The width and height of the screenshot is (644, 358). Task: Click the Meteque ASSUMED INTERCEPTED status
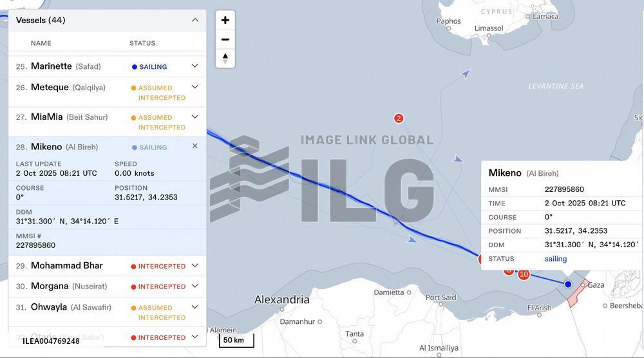(x=158, y=93)
